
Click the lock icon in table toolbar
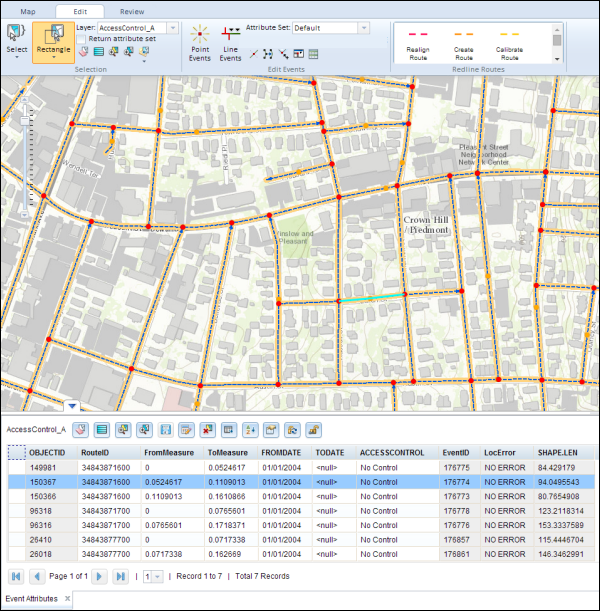click(x=313, y=429)
